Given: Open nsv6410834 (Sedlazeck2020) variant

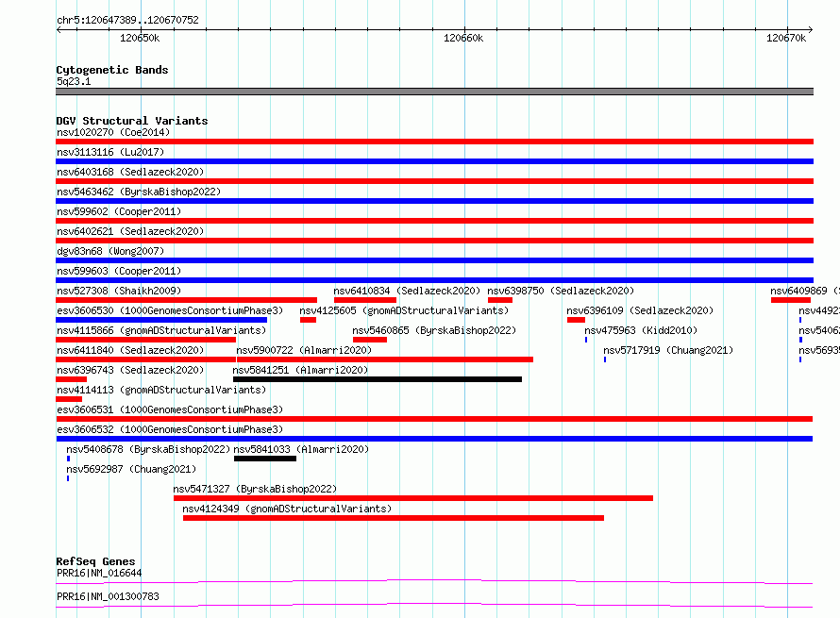Looking at the screenshot, I should pyautogui.click(x=407, y=291).
